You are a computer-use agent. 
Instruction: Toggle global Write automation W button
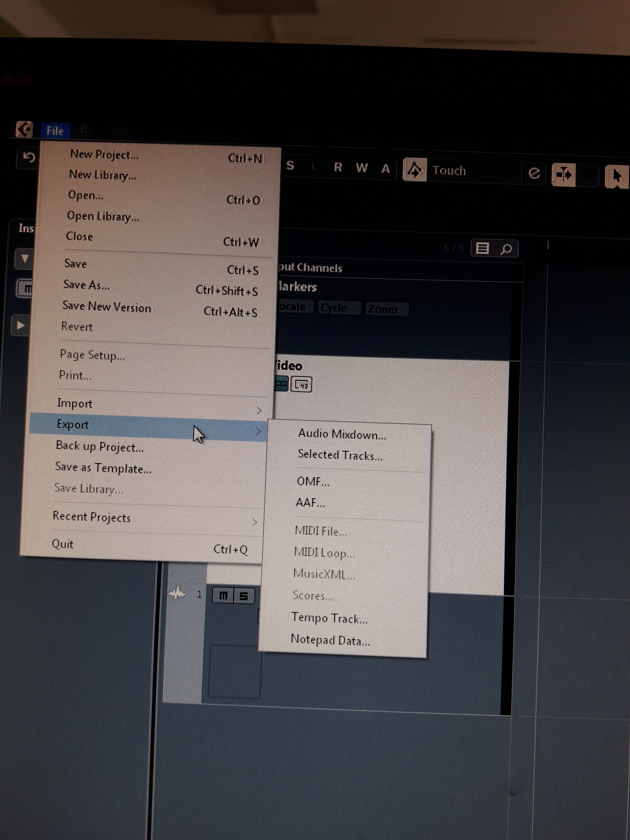coord(362,167)
